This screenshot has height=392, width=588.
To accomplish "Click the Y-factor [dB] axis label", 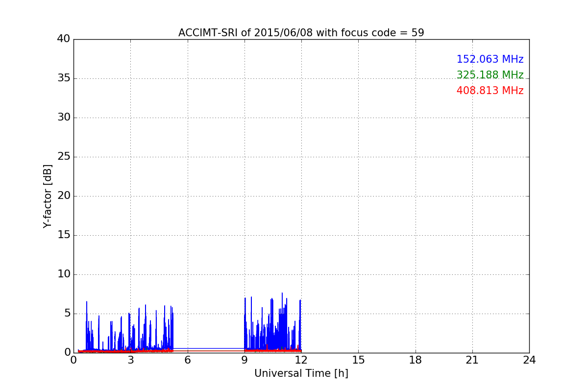I will (x=48, y=196).
